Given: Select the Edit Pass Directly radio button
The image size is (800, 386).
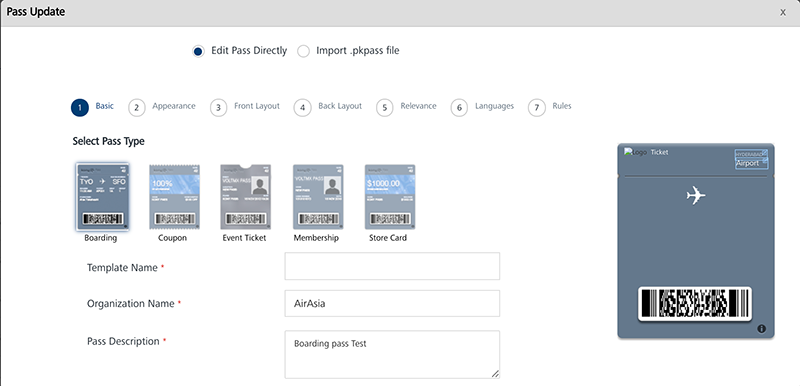Looking at the screenshot, I should (198, 52).
